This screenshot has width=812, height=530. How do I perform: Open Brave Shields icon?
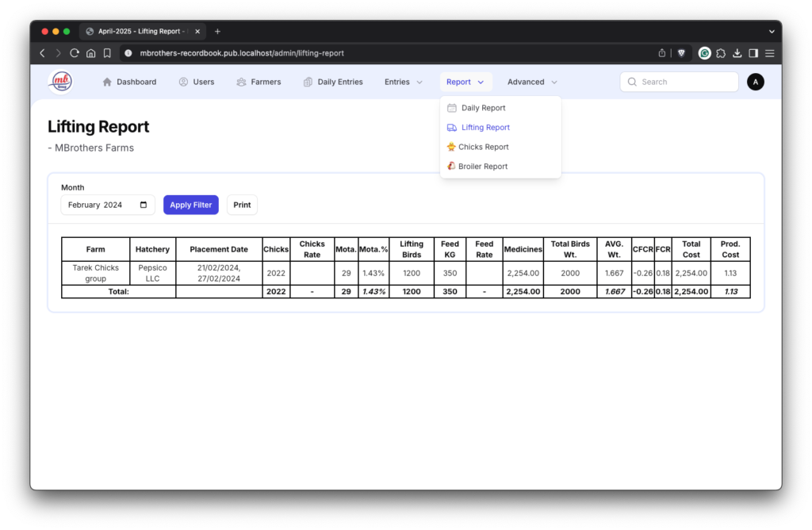681,53
